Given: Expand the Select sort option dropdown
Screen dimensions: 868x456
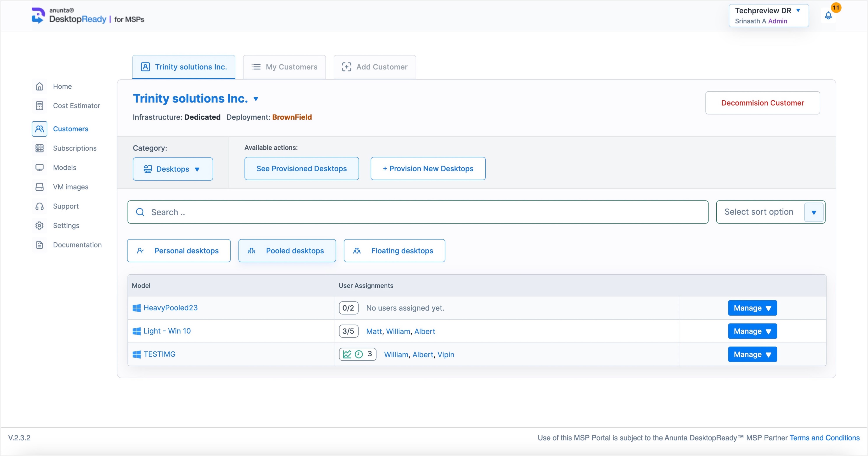Looking at the screenshot, I should point(813,212).
